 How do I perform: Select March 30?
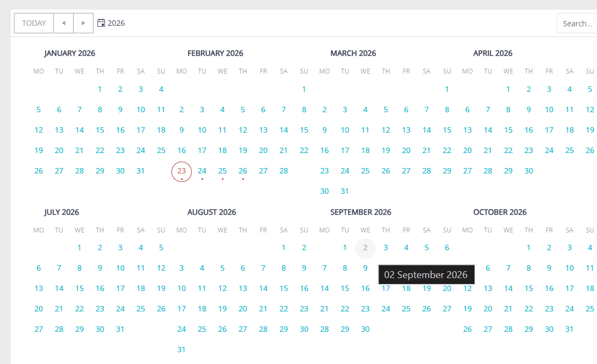pyautogui.click(x=325, y=191)
